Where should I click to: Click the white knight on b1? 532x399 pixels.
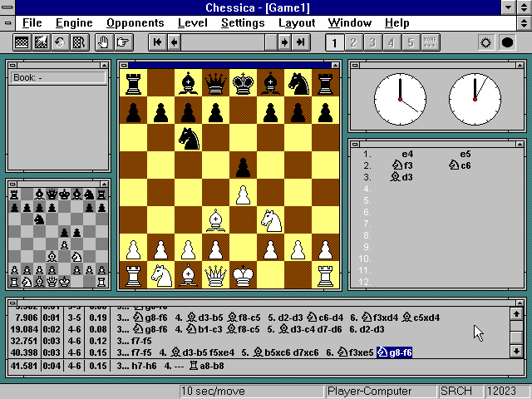click(x=160, y=275)
